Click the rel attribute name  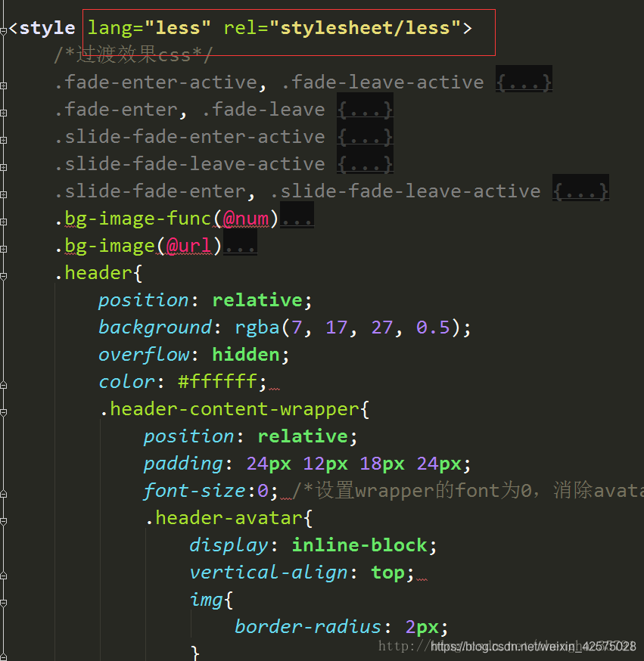point(241,28)
